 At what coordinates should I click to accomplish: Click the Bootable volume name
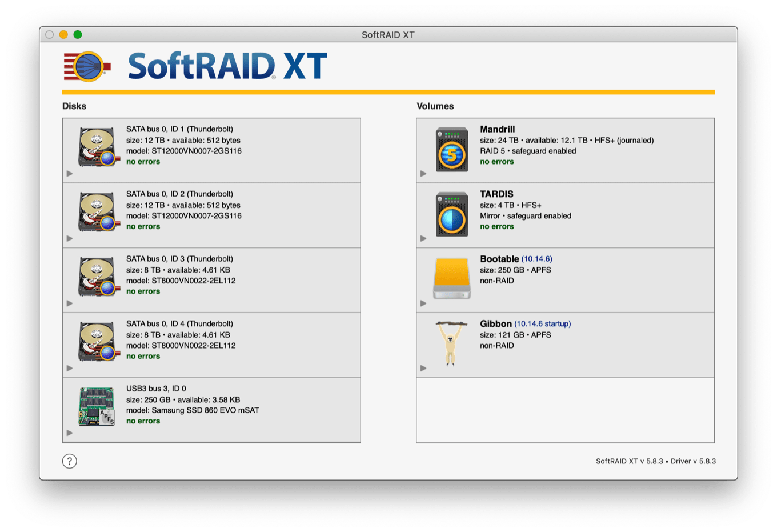pos(499,259)
